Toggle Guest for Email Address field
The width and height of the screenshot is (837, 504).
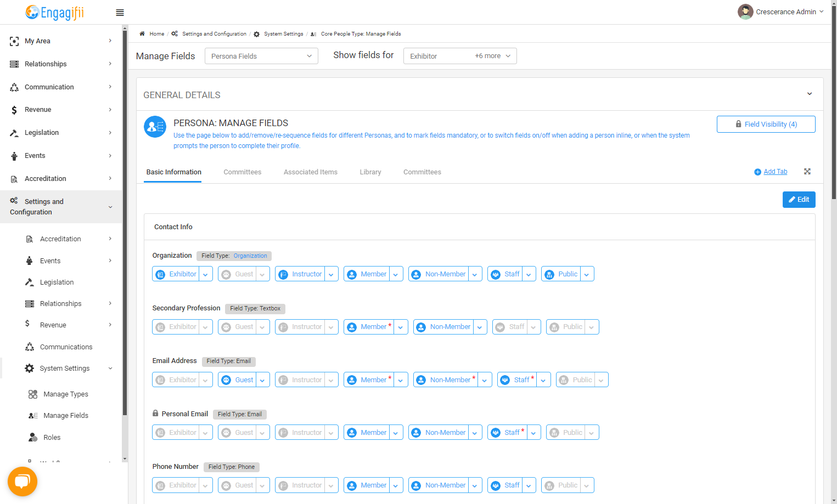(x=237, y=380)
